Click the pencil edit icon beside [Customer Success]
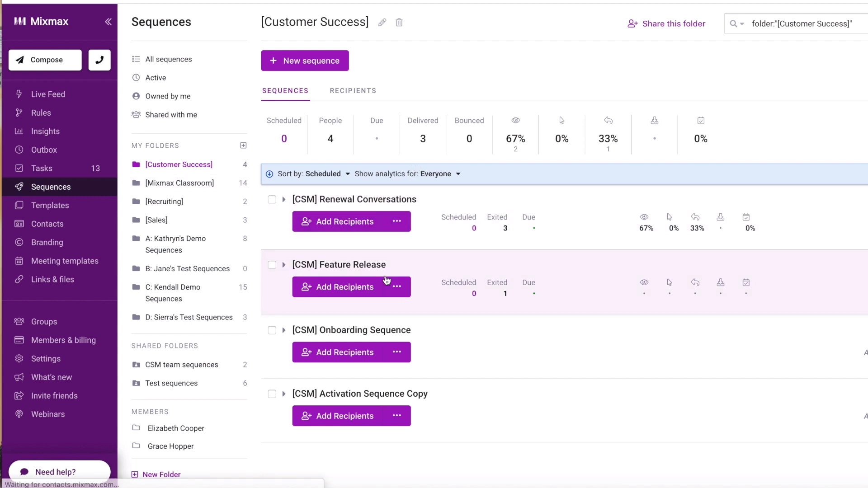The height and width of the screenshot is (488, 868). pyautogui.click(x=382, y=22)
